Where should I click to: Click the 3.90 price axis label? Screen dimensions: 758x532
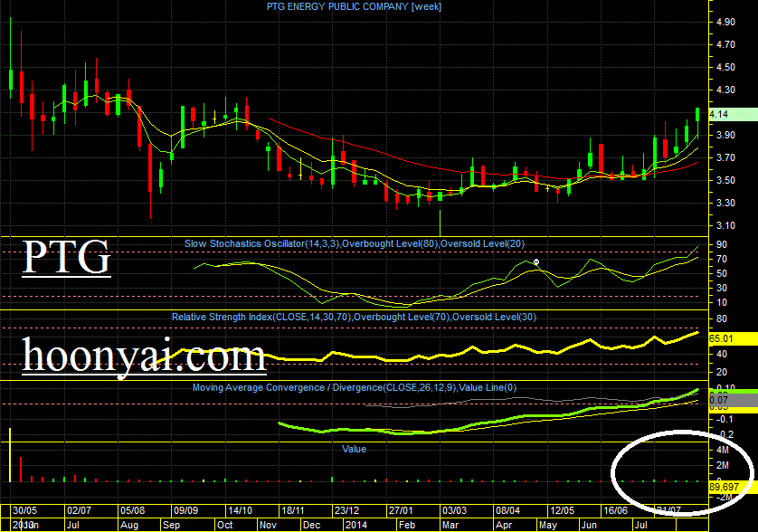[725, 136]
